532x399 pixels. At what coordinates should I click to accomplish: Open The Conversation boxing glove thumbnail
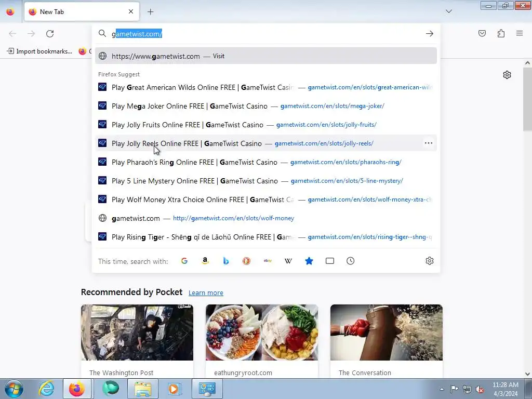(x=387, y=332)
